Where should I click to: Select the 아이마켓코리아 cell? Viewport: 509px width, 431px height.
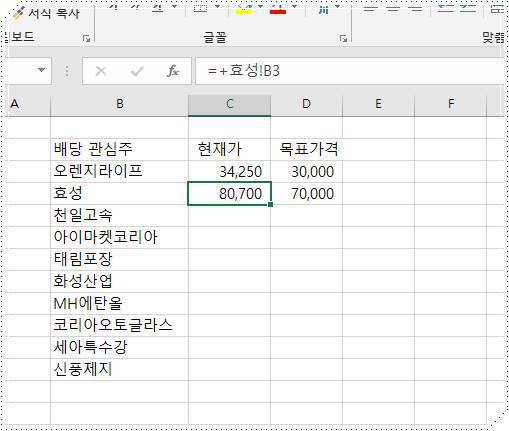coord(119,237)
